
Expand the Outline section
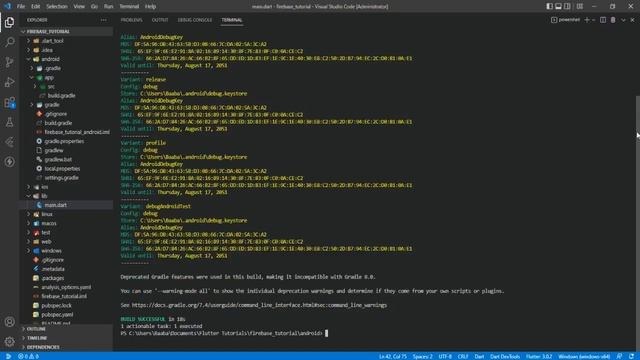click(66, 329)
